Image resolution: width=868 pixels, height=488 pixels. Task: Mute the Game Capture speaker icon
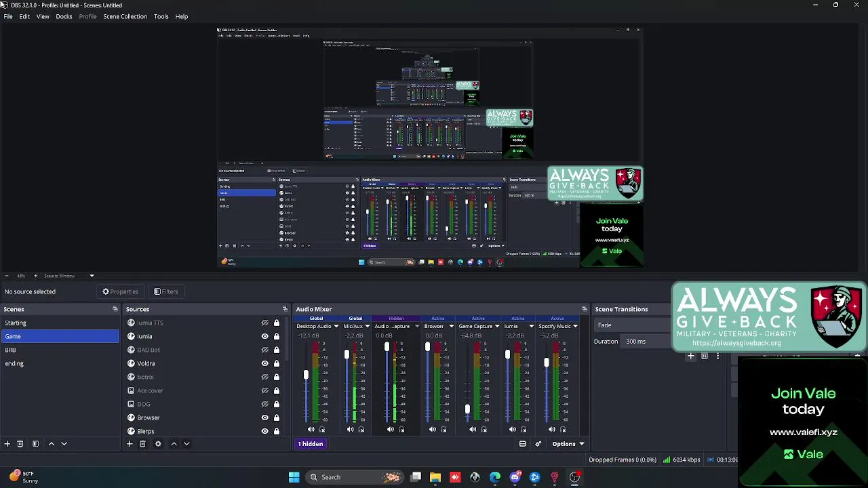pyautogui.click(x=473, y=430)
